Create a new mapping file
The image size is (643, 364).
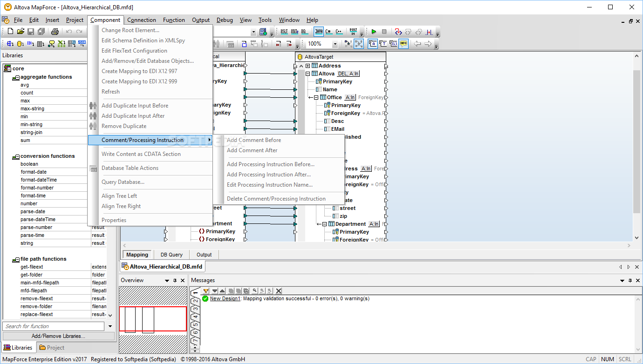click(x=10, y=31)
